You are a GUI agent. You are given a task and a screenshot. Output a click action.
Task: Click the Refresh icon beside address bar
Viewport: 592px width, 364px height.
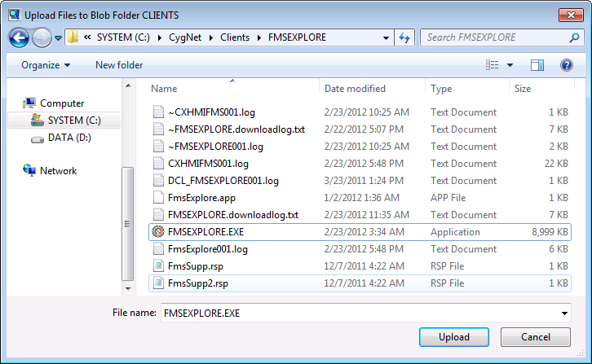(404, 37)
